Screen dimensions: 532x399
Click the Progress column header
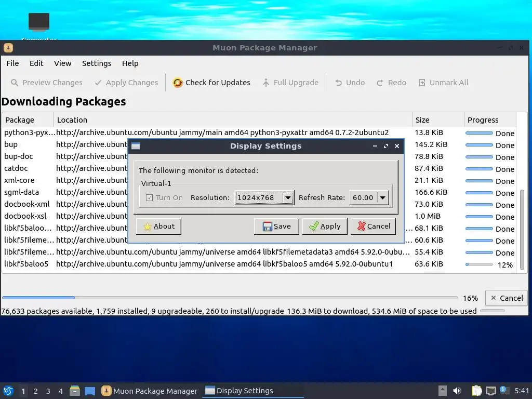click(490, 120)
